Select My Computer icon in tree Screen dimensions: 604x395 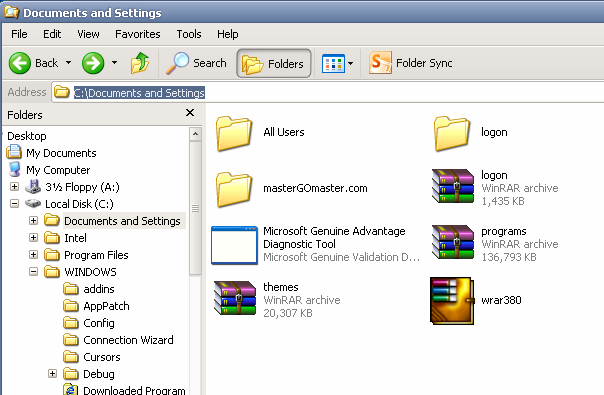tap(15, 170)
